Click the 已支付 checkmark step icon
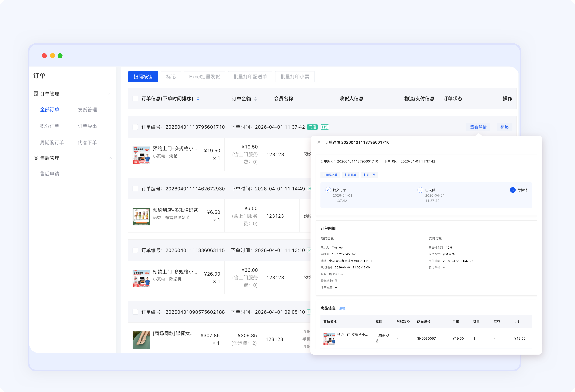Viewport: 575px width, 392px height. 420,190
